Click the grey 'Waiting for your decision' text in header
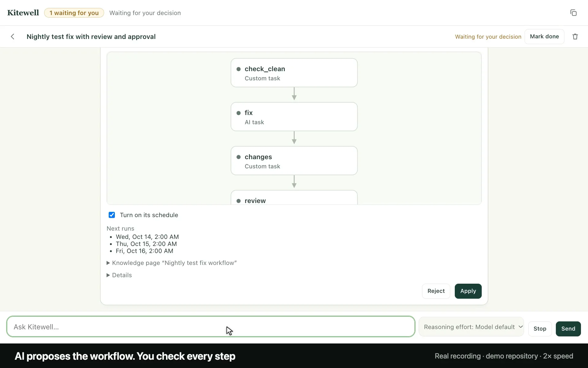 pos(145,13)
